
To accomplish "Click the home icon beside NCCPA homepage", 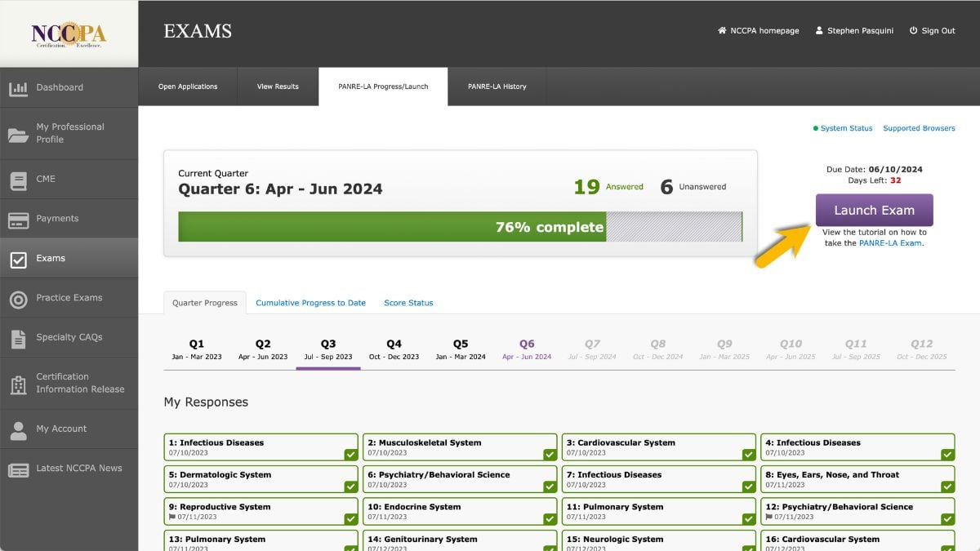I will [x=722, y=31].
